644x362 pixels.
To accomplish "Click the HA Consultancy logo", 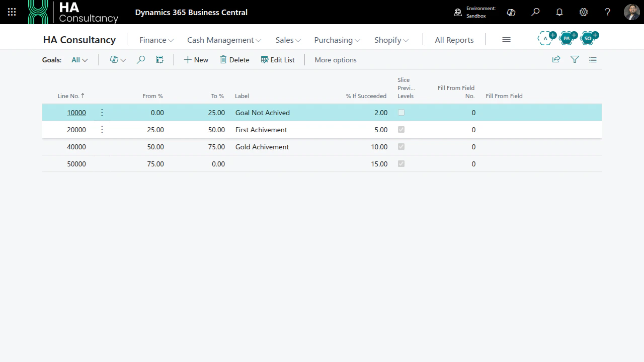I will pos(73,12).
